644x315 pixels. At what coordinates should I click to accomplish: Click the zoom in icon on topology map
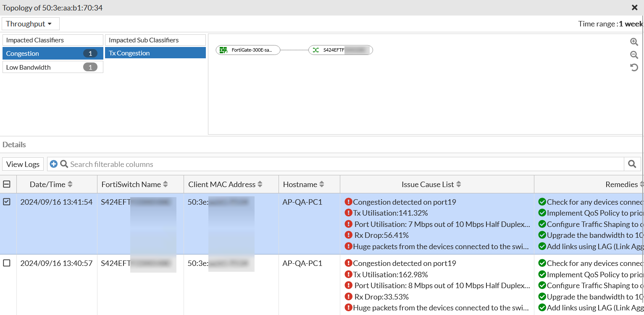[x=634, y=42]
